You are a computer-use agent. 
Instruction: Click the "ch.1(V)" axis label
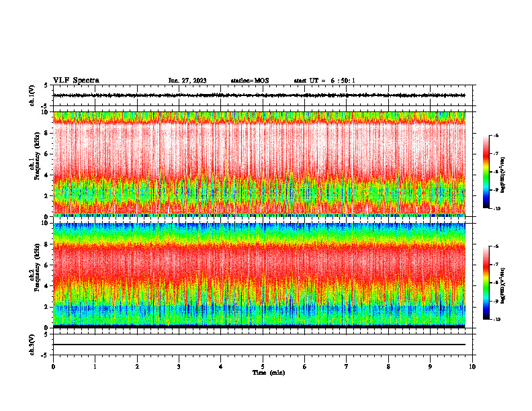32,95
